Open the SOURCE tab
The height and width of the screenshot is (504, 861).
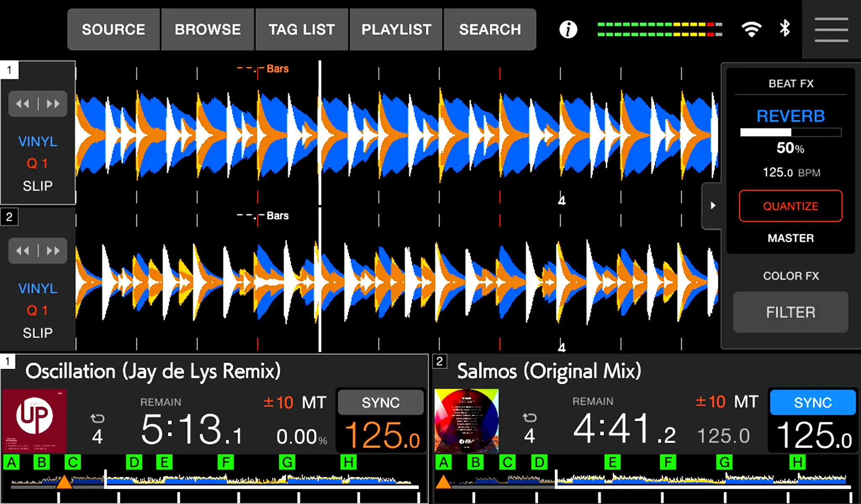pos(114,29)
